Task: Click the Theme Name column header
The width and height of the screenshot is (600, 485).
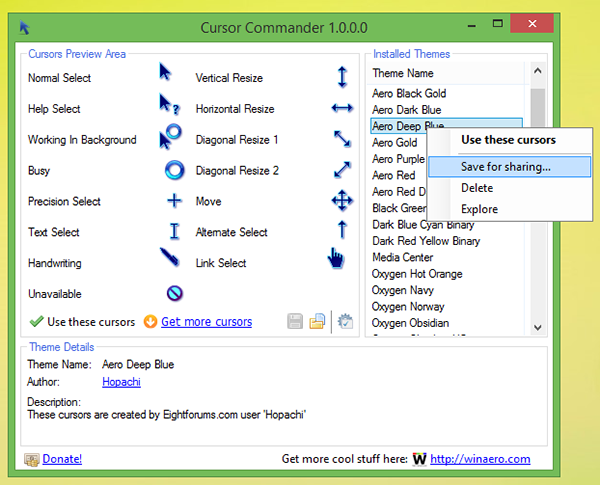Action: pos(446,73)
